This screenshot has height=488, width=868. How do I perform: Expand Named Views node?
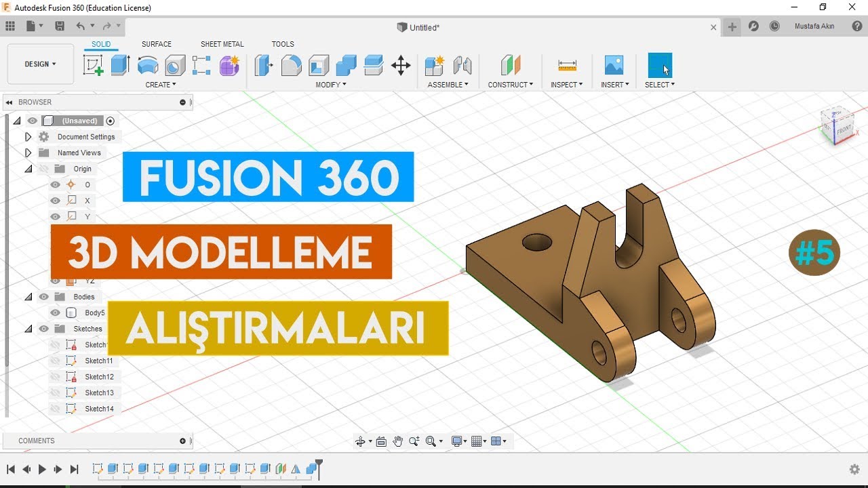tap(28, 152)
